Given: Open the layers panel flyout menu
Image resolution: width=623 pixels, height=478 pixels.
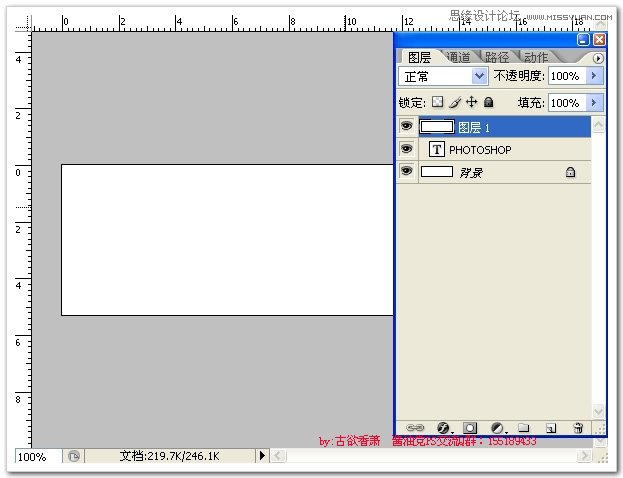Looking at the screenshot, I should 598,58.
